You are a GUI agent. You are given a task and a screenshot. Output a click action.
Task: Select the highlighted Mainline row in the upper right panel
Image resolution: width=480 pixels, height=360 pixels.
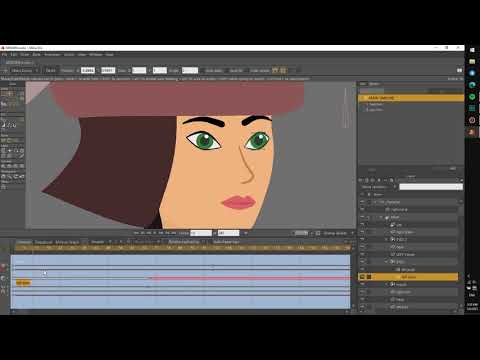click(411, 98)
